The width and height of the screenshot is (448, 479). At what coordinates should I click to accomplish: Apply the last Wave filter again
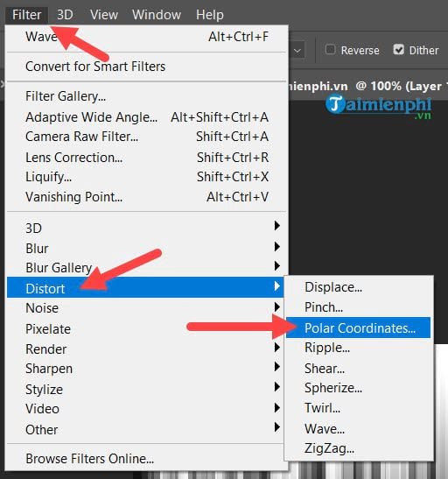146,38
